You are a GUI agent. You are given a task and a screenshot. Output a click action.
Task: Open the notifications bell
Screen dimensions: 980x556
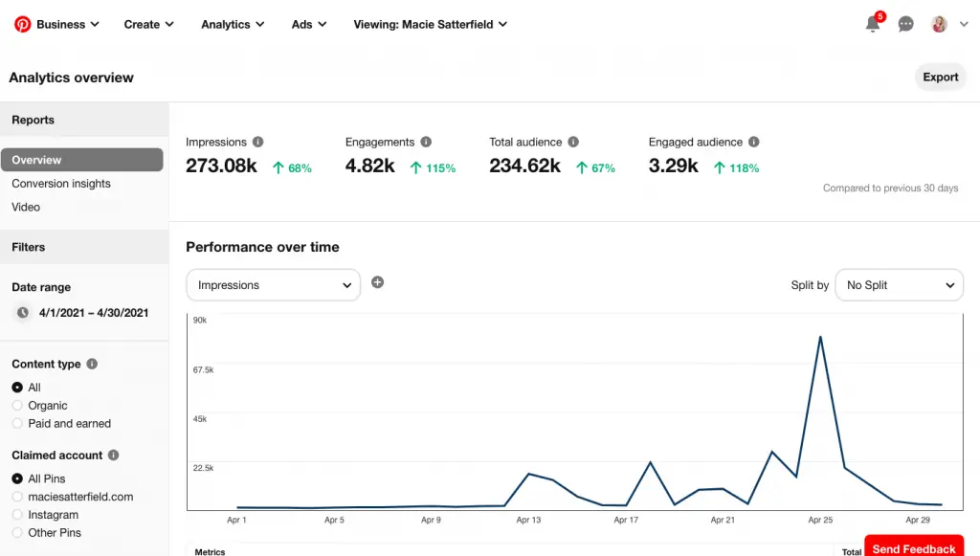click(x=873, y=24)
